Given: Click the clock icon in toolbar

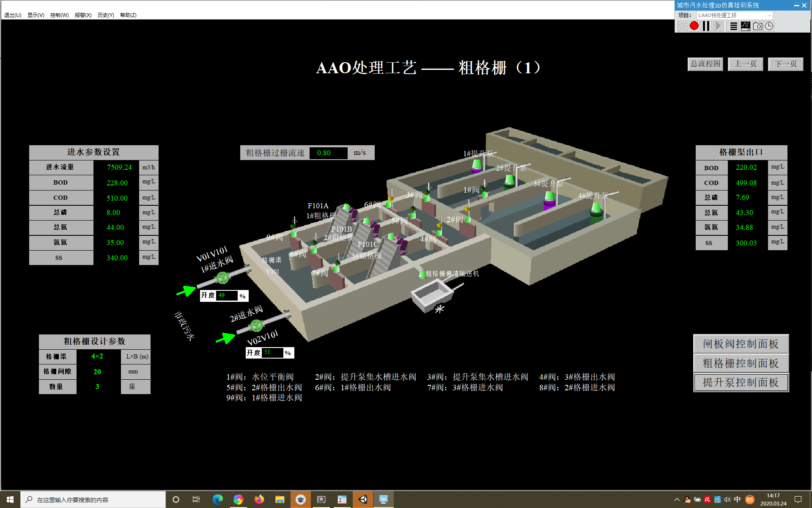Looking at the screenshot, I should tap(769, 26).
